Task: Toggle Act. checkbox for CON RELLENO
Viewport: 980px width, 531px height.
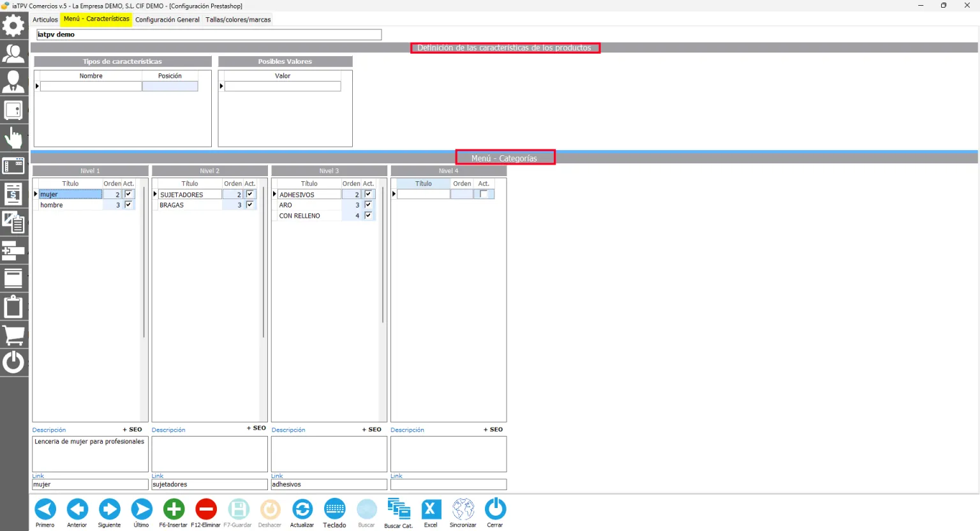Action: 368,216
